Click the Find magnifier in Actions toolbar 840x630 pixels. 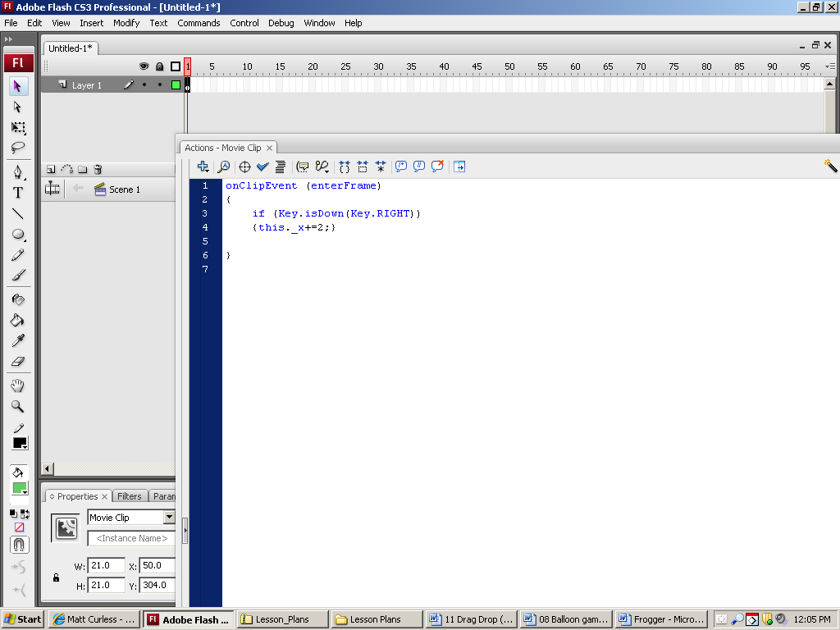click(223, 167)
